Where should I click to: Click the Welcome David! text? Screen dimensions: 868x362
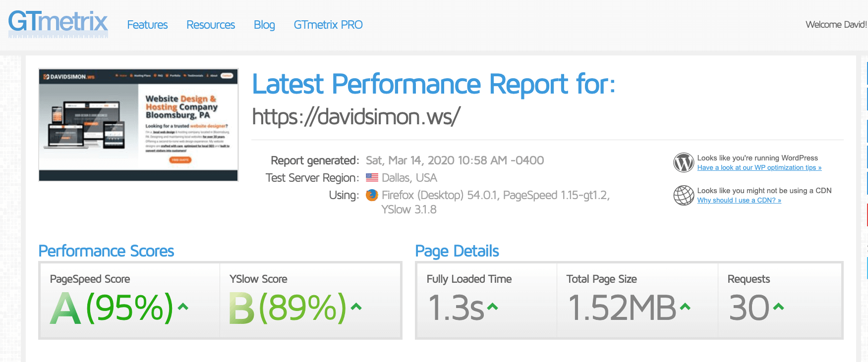tap(836, 25)
